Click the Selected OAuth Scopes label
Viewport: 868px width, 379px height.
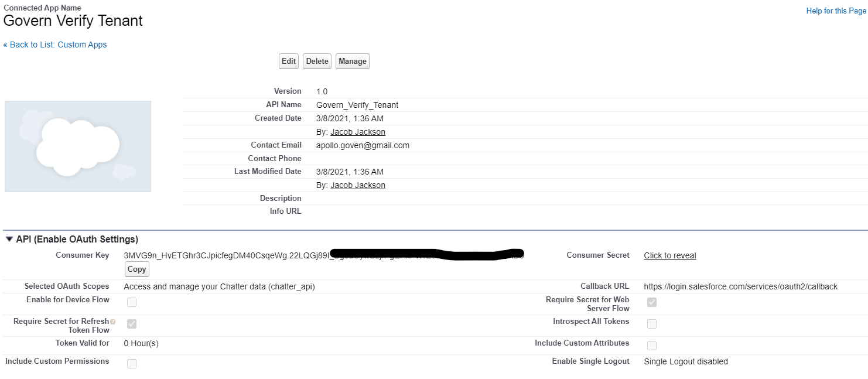67,286
